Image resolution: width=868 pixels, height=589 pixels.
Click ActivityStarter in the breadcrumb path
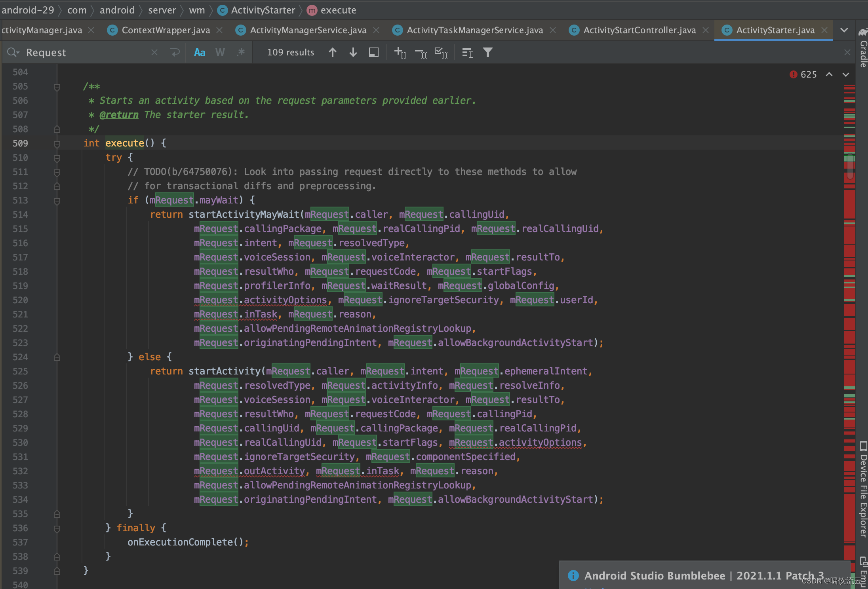[x=263, y=10]
